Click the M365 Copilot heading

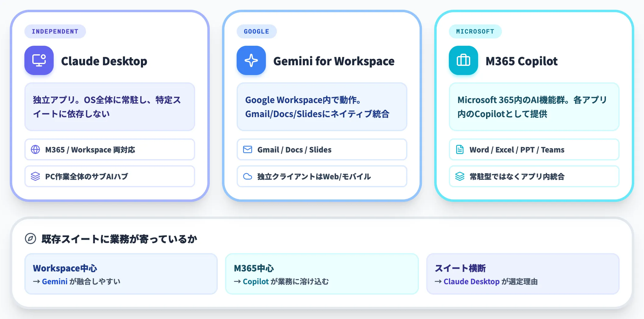pos(522,61)
